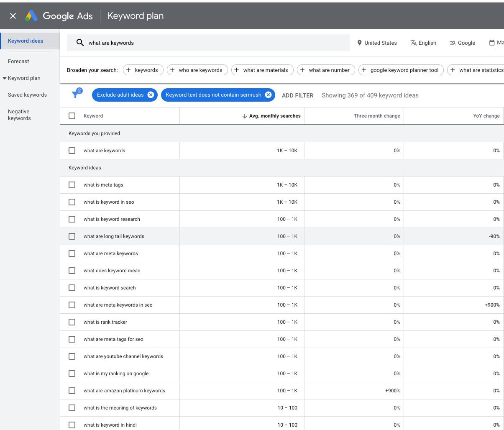
Task: Check the 'what are long tail keywords' row
Action: pyautogui.click(x=72, y=236)
